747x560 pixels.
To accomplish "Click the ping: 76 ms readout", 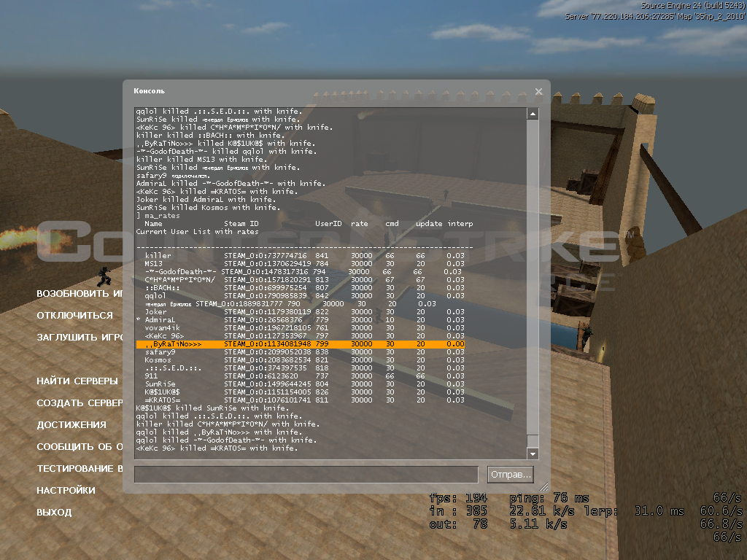I will pyautogui.click(x=549, y=498).
